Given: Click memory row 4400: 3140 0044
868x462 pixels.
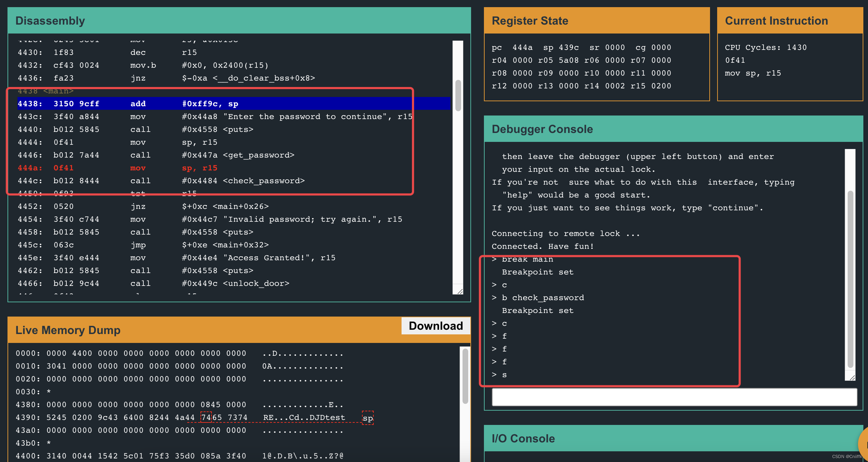Looking at the screenshot, I should coord(179,456).
